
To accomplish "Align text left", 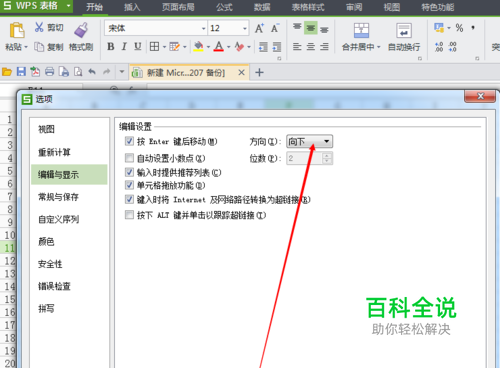I will point(297,47).
